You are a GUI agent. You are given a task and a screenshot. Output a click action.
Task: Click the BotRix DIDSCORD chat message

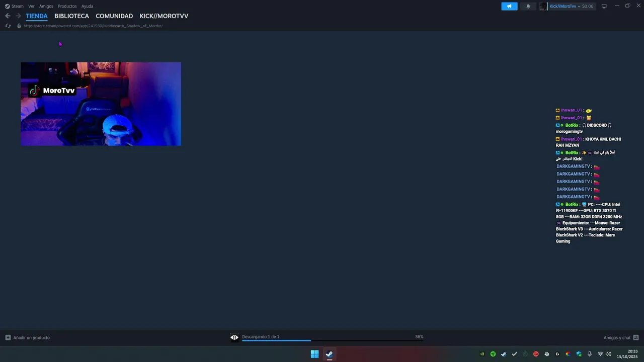click(584, 128)
